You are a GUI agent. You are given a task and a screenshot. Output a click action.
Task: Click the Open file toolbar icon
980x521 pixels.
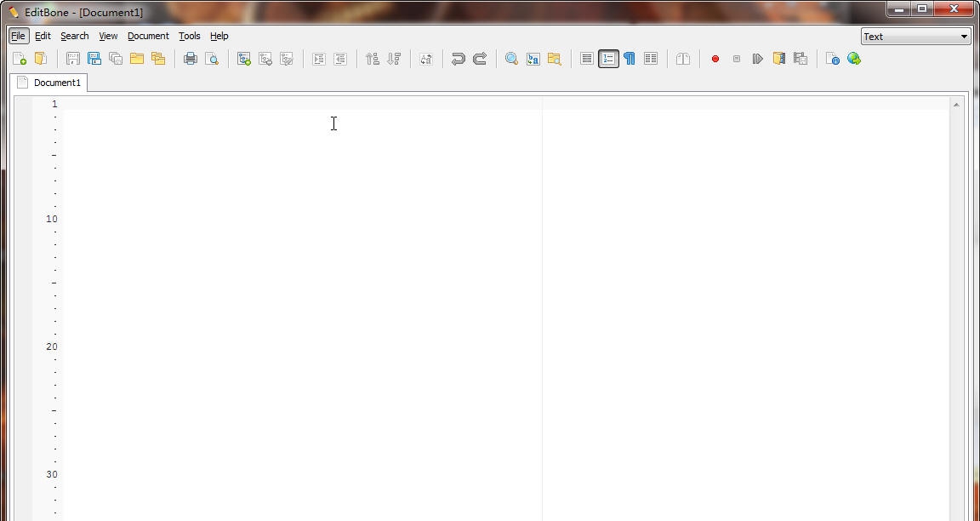click(41, 59)
